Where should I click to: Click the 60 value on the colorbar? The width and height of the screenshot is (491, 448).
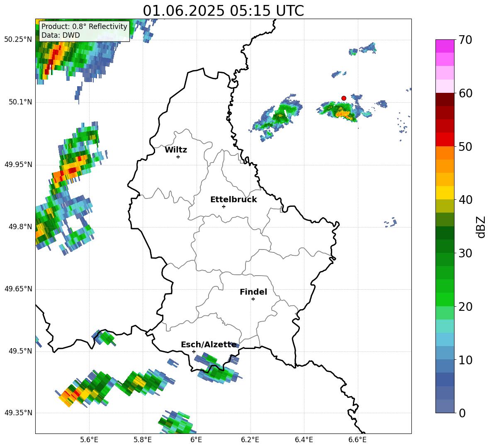pyautogui.click(x=465, y=93)
